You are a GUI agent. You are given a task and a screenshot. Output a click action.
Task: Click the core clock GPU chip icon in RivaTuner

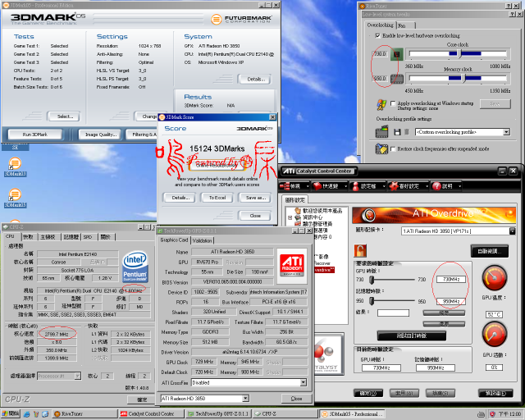(397, 53)
